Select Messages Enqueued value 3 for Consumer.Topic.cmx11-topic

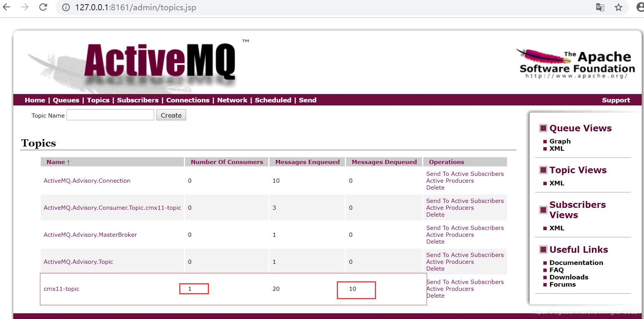(274, 208)
